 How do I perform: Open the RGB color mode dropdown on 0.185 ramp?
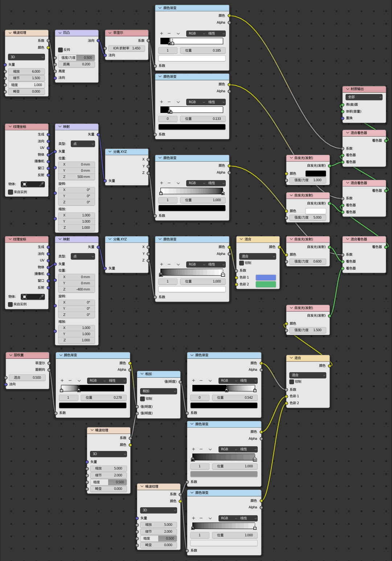196,33
